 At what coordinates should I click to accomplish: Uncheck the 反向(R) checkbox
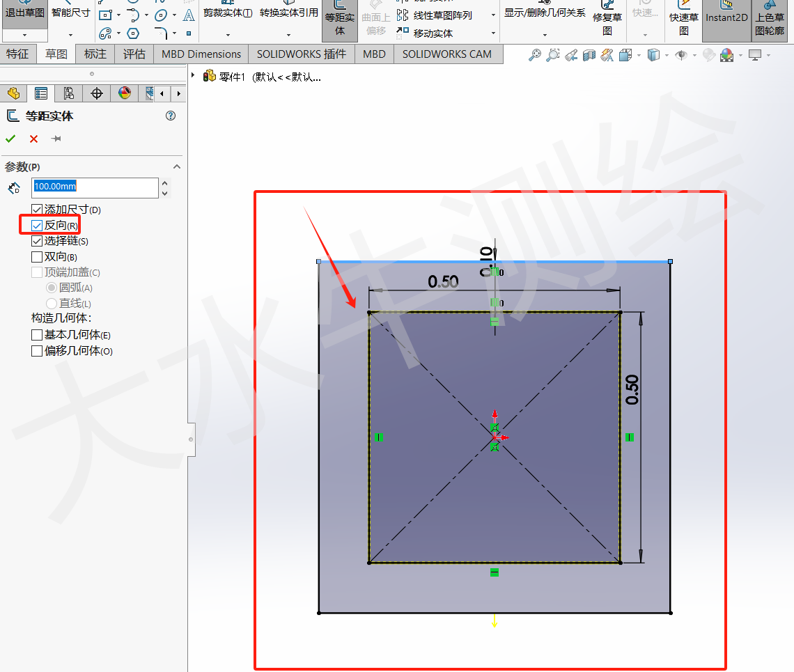point(37,226)
